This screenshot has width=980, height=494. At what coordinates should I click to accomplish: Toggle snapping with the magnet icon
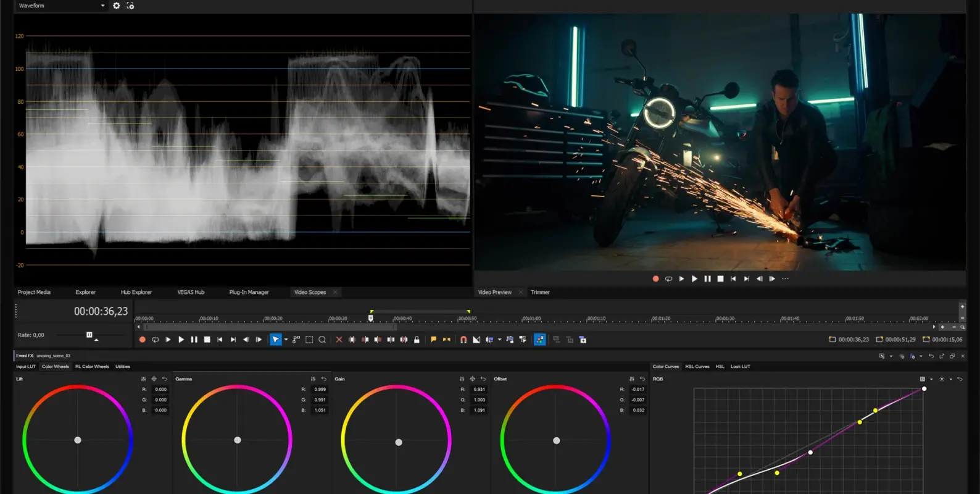[463, 340]
